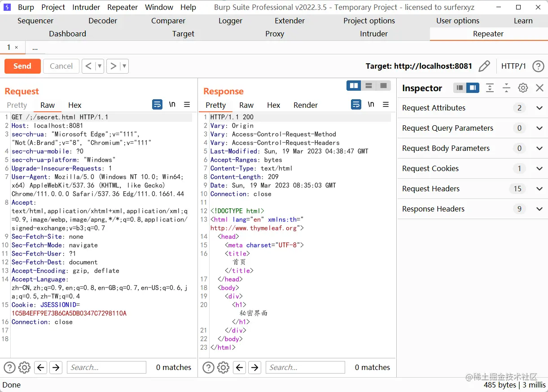Open the Intruder menu
Screen dimensions: 548x392
(86, 7)
